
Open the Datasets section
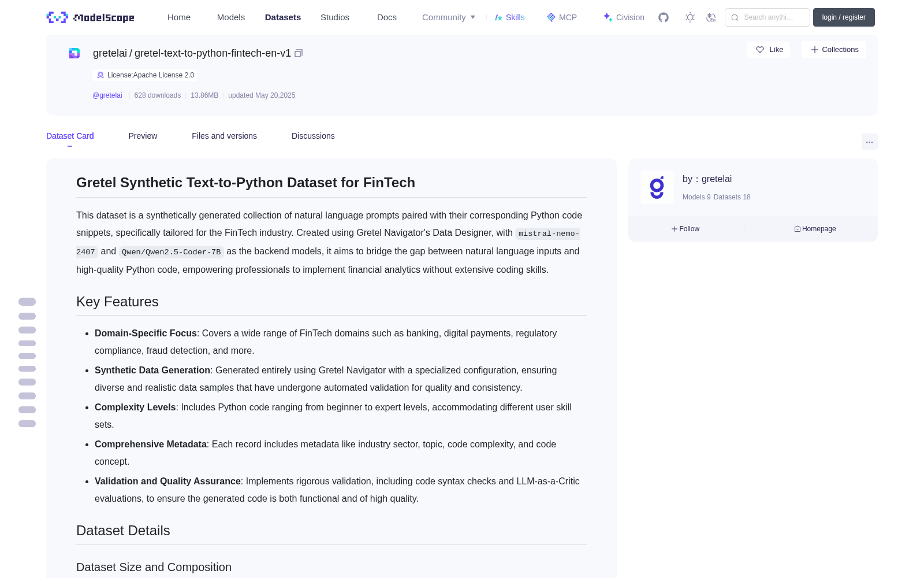[283, 17]
